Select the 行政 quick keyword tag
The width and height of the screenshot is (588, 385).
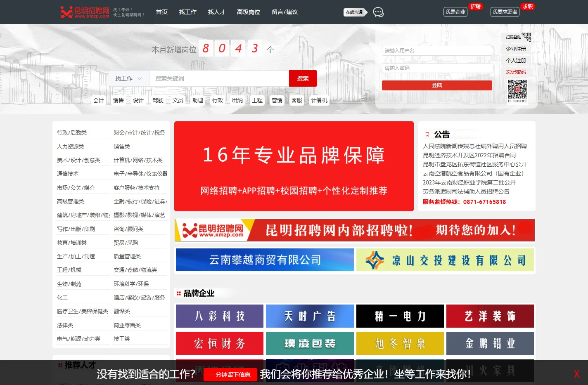point(218,100)
